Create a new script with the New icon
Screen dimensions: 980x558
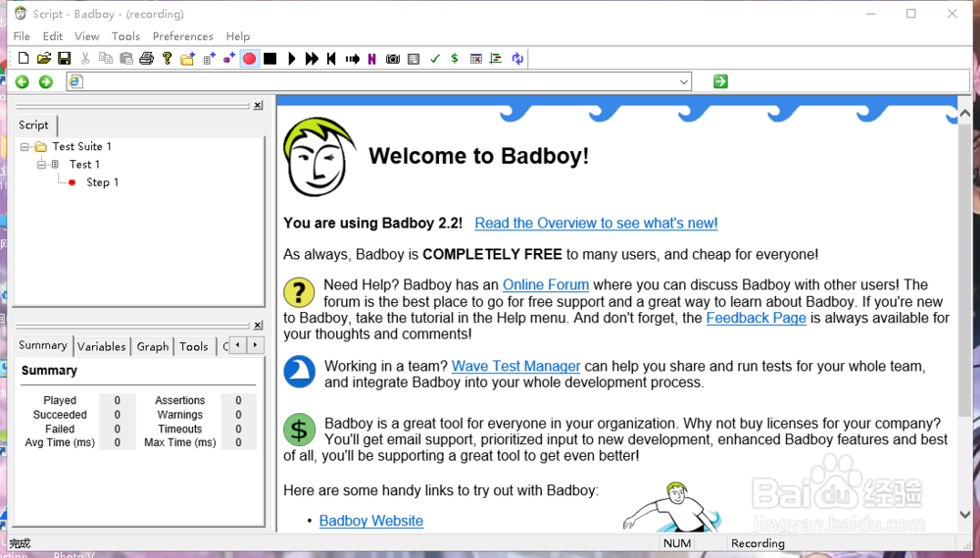point(24,58)
